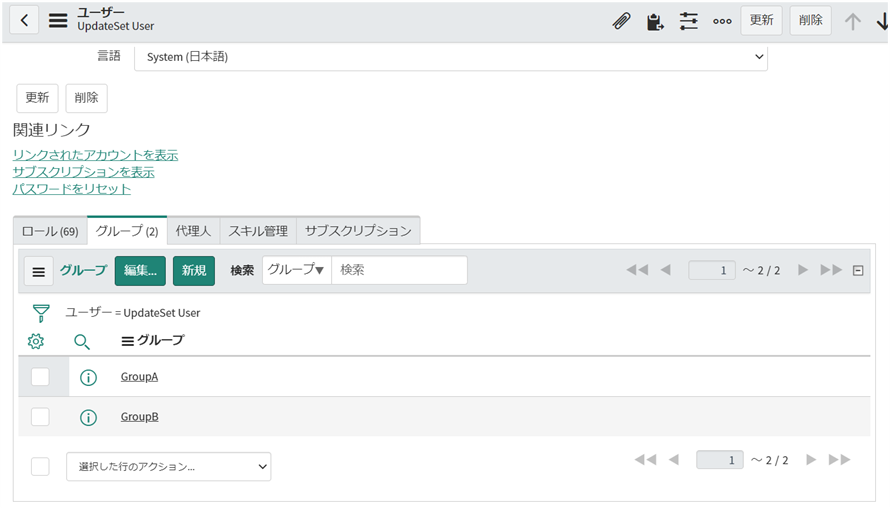Click the ユーザー = UpdateSet User filter breadcrumb
Viewport: 890px width, 508px height.
pyautogui.click(x=133, y=313)
